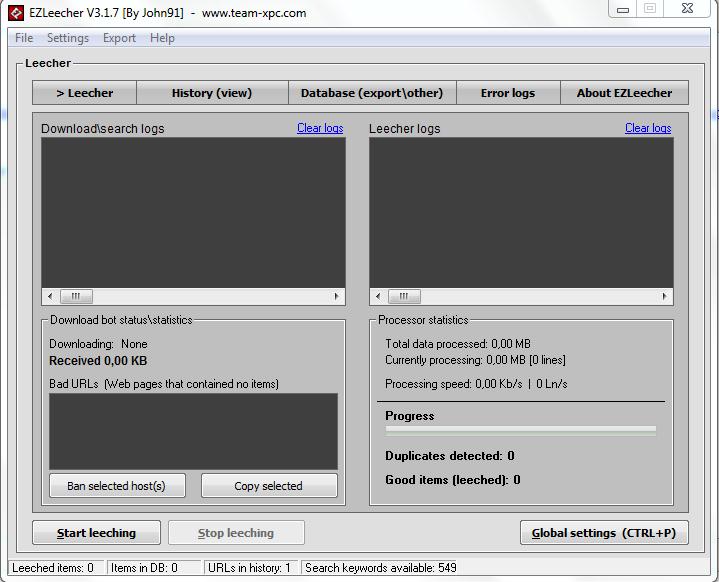Image resolution: width=719 pixels, height=582 pixels.
Task: Open the Database (export\other) tab
Action: point(372,93)
